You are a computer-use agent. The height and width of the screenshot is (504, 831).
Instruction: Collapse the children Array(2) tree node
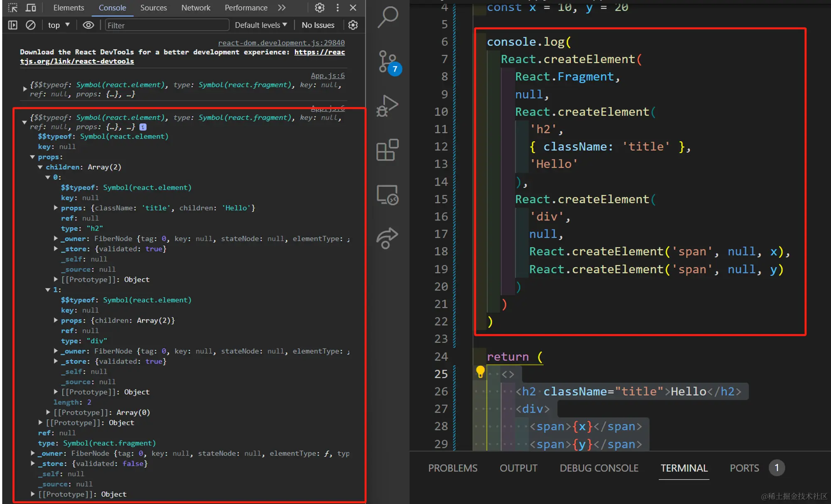tap(40, 167)
